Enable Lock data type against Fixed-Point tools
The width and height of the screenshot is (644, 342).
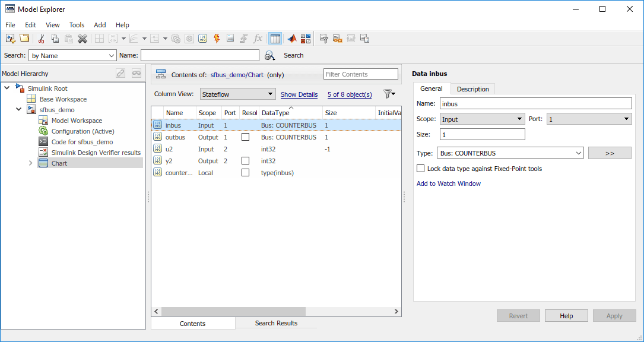pyautogui.click(x=421, y=169)
